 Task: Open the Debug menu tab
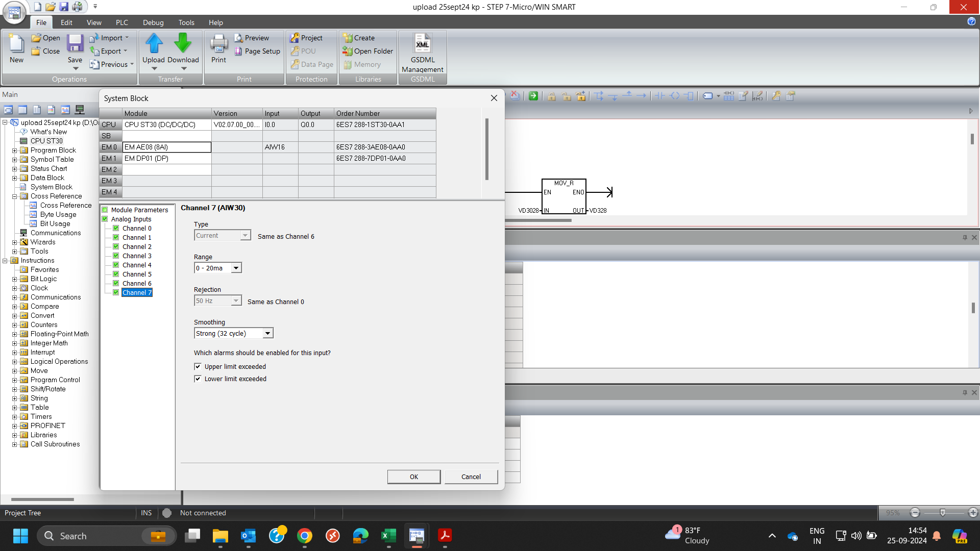coord(153,22)
